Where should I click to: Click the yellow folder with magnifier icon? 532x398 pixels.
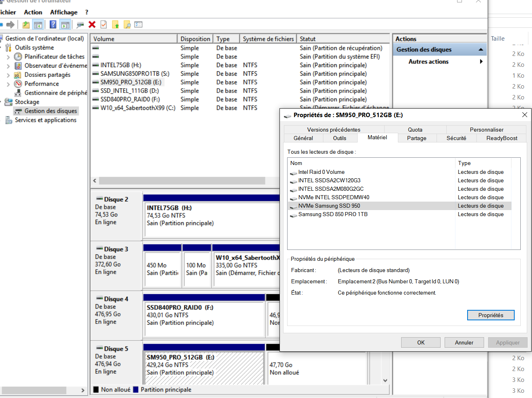click(x=127, y=25)
